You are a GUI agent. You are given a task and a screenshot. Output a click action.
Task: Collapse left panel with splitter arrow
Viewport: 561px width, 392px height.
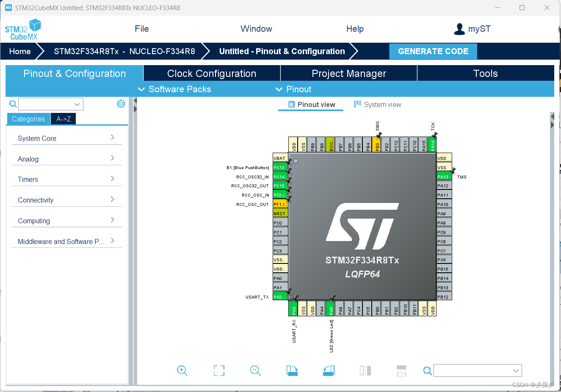[135, 101]
